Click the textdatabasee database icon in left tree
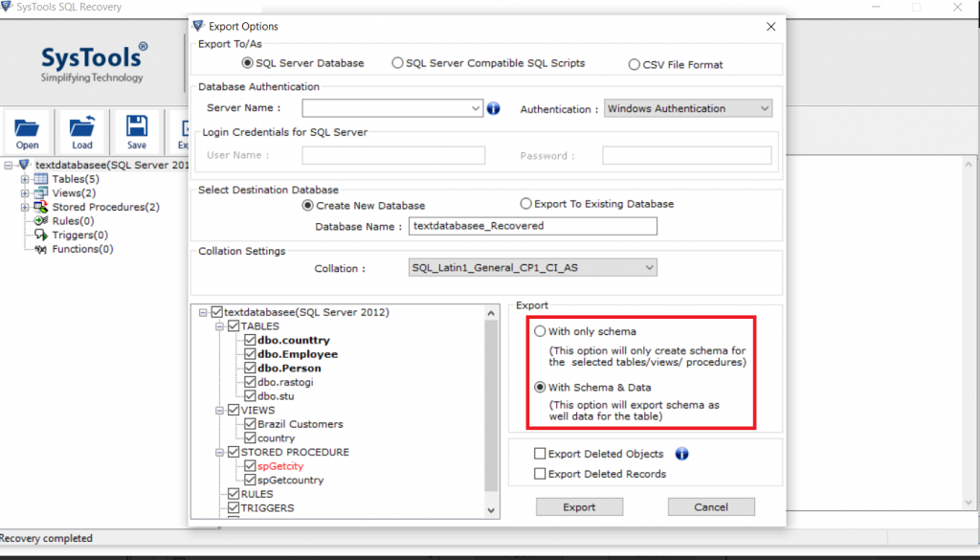This screenshot has height=560, width=980. 25,165
